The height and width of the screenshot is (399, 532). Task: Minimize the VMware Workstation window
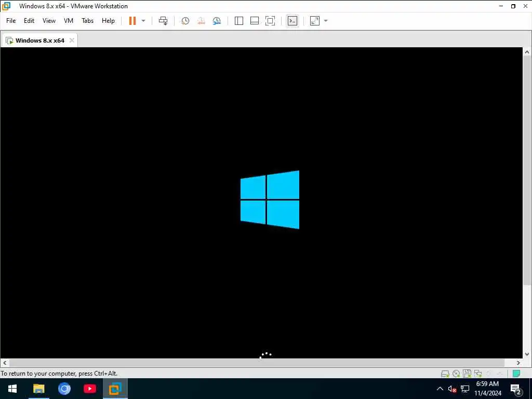pyautogui.click(x=501, y=6)
